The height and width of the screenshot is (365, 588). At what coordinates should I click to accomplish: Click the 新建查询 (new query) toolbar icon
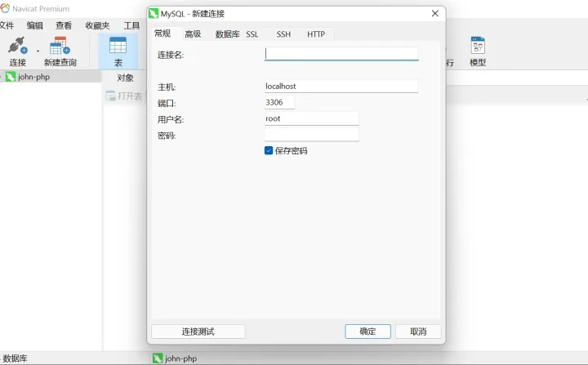(60, 46)
